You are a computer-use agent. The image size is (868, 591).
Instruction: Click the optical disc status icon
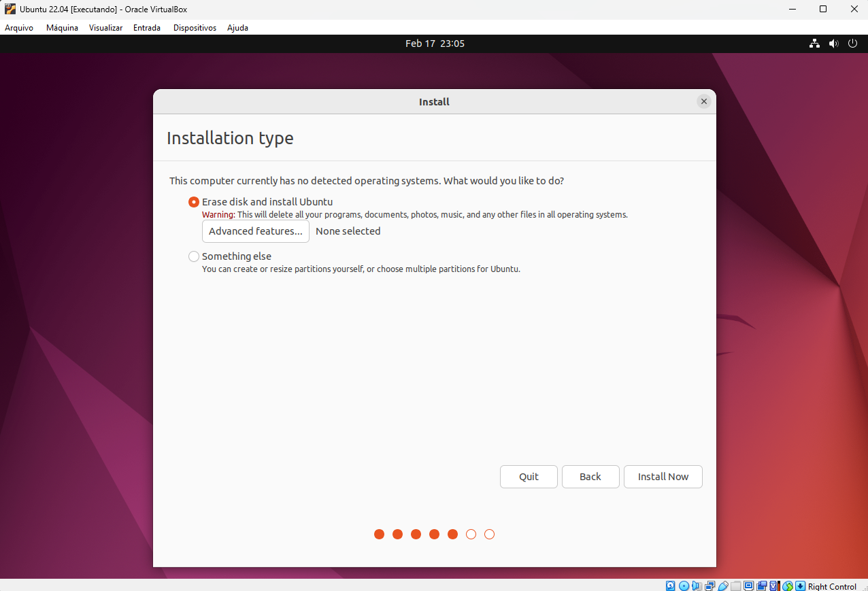click(x=684, y=586)
